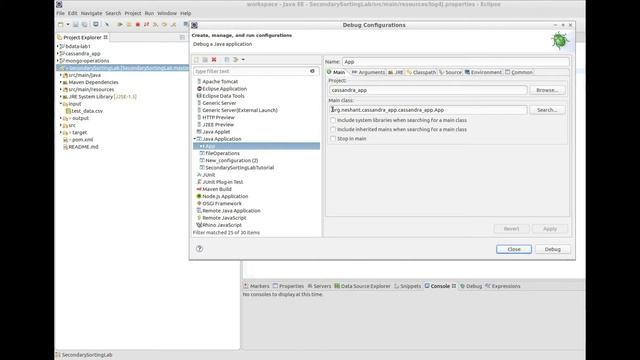Click the Close button in dialog
Image resolution: width=640 pixels, height=360 pixels.
coord(514,249)
